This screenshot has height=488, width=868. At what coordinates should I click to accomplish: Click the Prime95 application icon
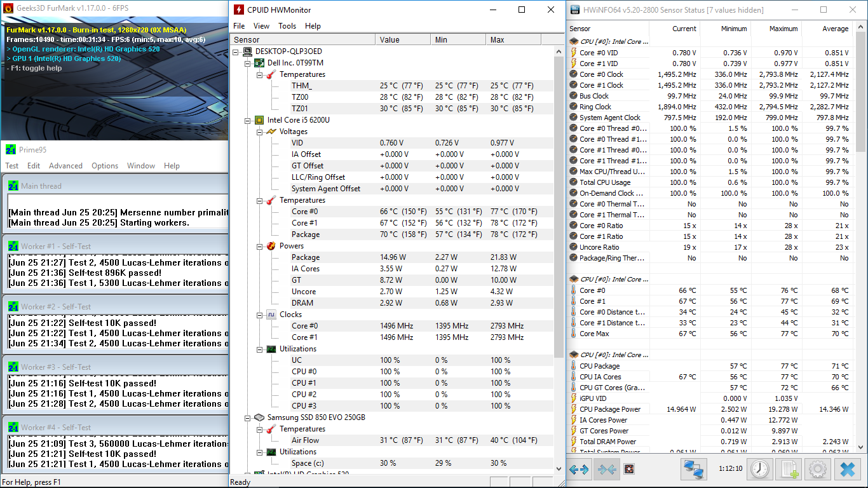(11, 149)
